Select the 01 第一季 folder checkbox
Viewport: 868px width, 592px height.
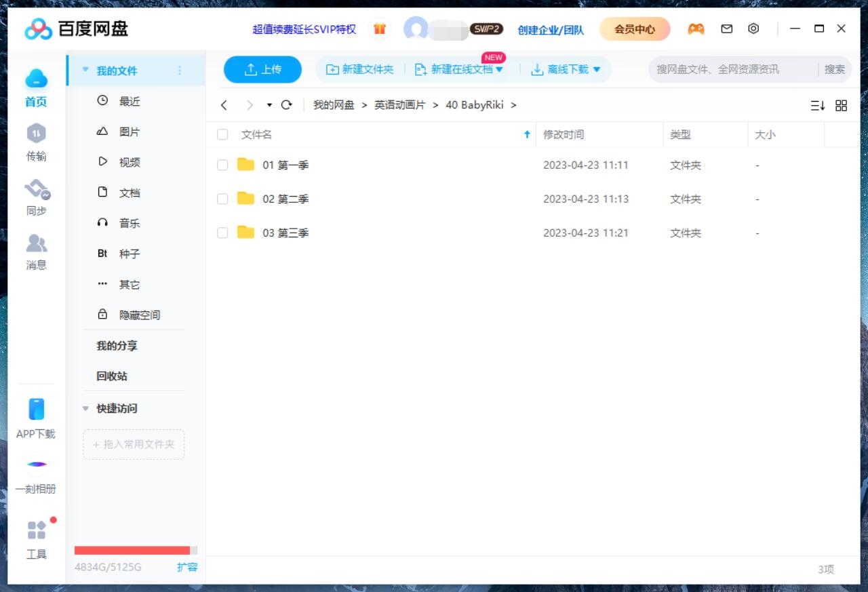click(x=222, y=164)
